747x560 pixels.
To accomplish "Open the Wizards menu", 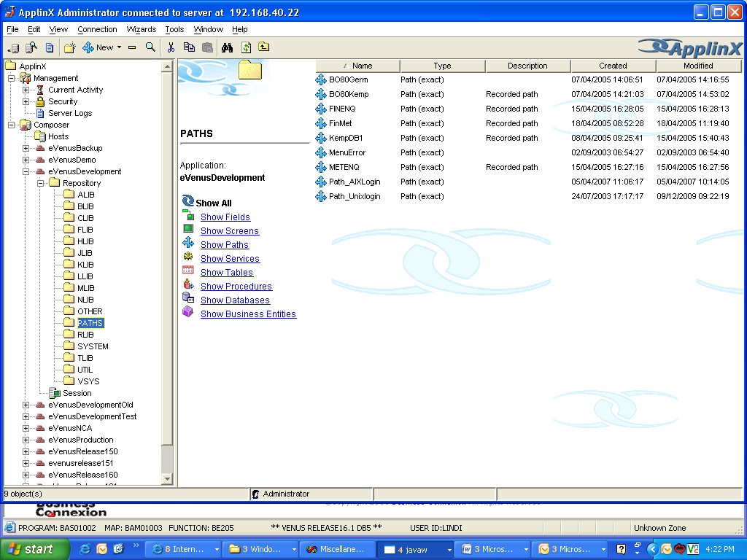I will pos(141,29).
